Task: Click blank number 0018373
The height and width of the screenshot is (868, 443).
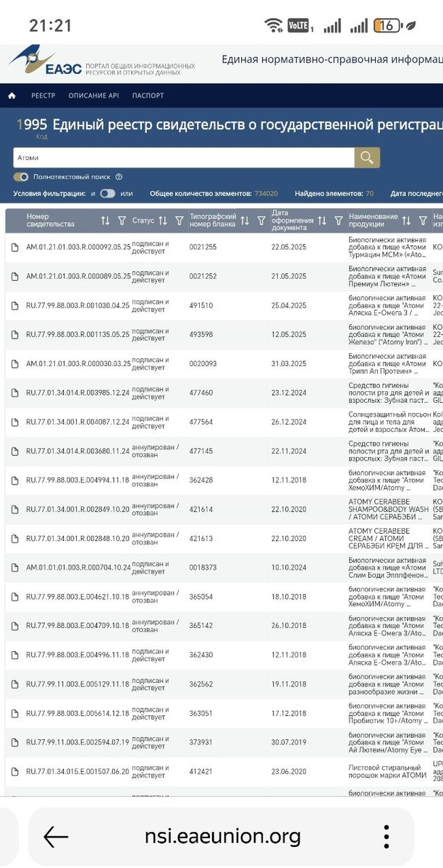Action: tap(203, 568)
